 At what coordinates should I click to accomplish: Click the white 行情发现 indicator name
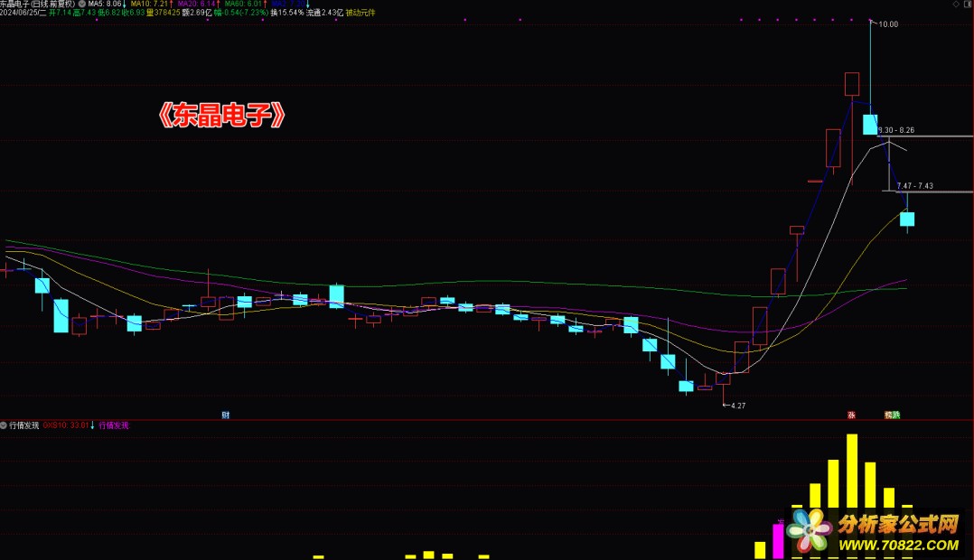pyautogui.click(x=24, y=425)
